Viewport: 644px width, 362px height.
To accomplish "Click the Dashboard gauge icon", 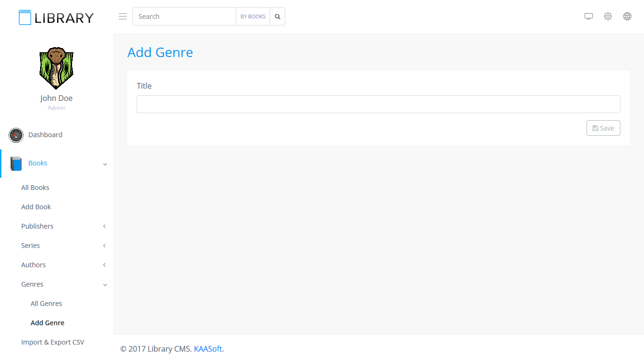I will [16, 135].
